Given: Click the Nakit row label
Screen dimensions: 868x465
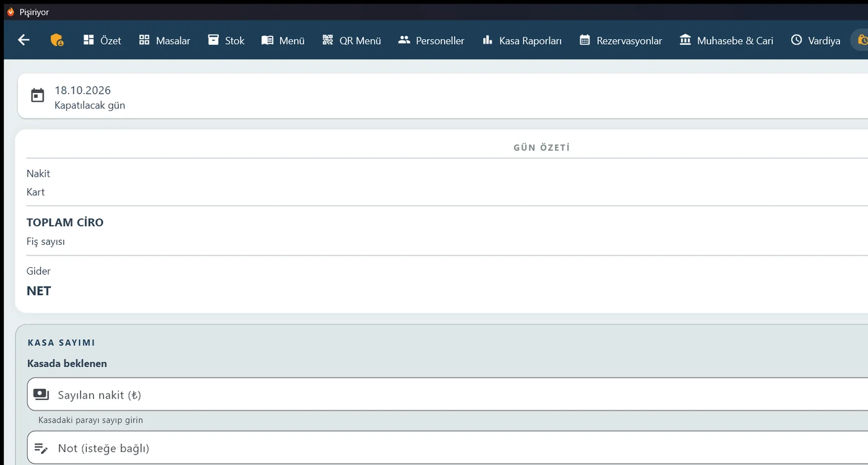Looking at the screenshot, I should [38, 174].
